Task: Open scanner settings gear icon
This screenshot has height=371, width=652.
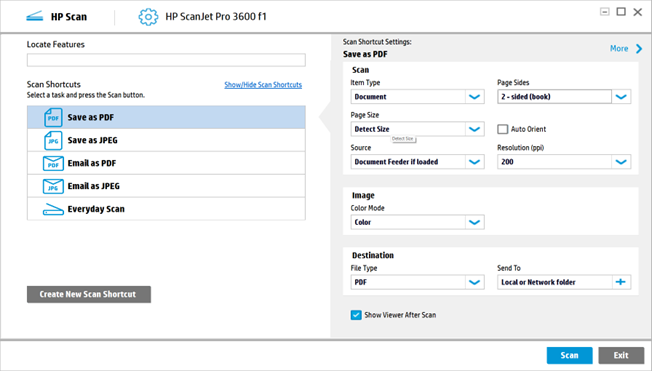Action: click(x=148, y=17)
